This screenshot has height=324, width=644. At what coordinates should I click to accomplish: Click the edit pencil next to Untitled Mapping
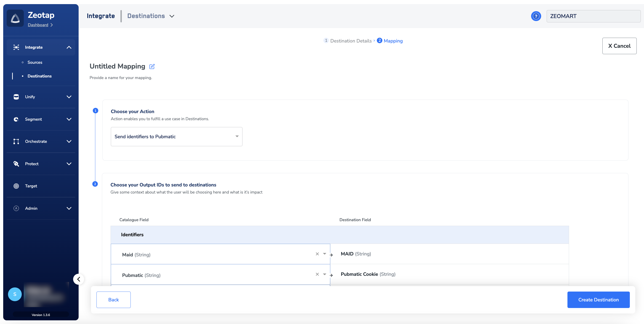tap(152, 66)
